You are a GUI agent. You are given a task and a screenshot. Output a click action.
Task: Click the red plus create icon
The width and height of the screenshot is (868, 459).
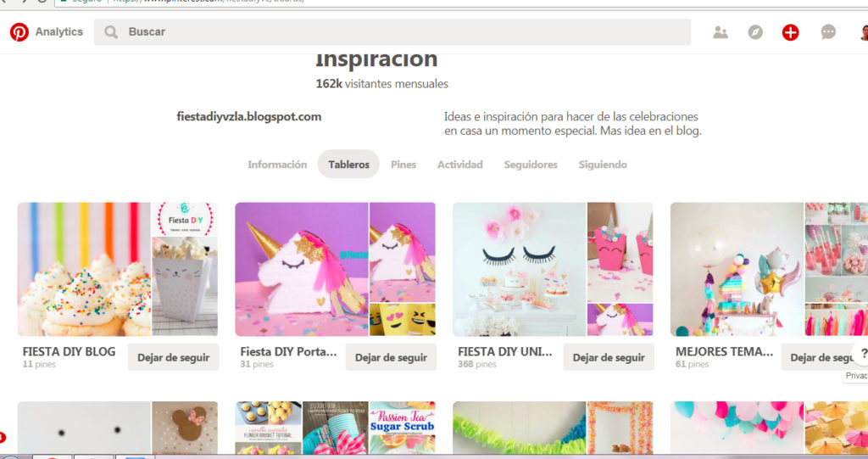[791, 32]
